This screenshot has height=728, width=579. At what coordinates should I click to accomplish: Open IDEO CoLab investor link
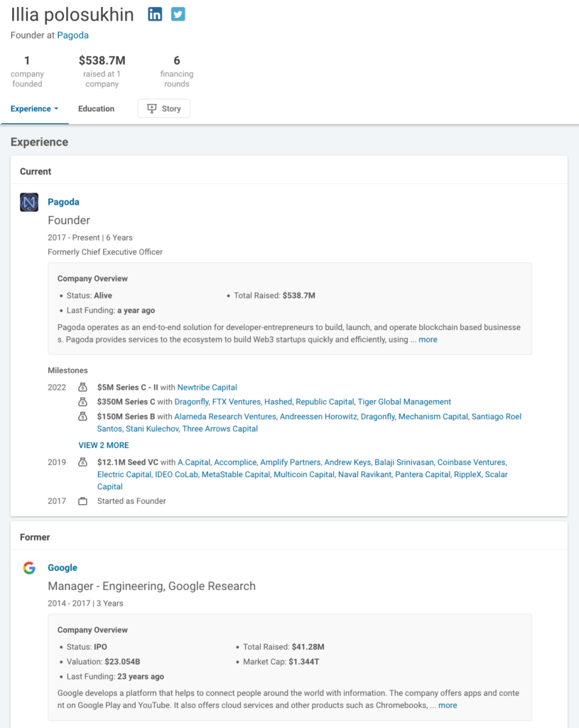point(176,474)
